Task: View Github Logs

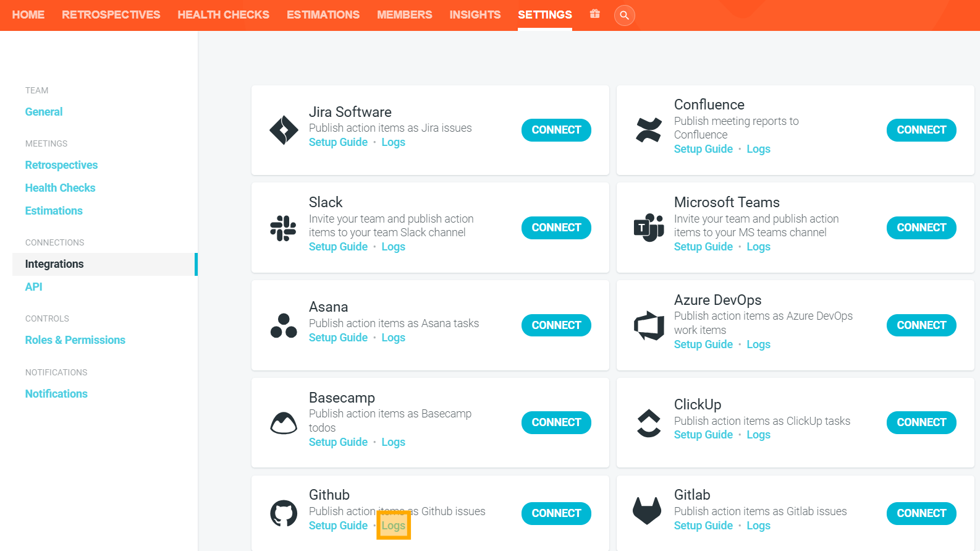Action: (x=393, y=526)
